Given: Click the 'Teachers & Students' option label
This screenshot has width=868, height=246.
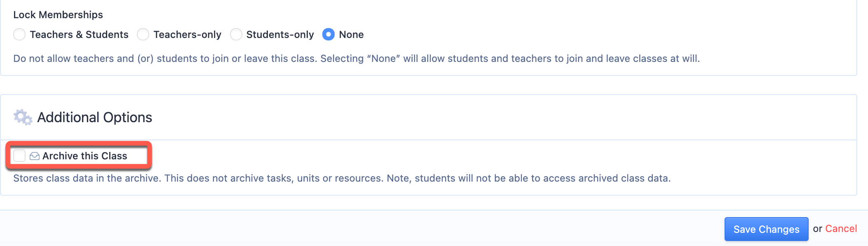Looking at the screenshot, I should pos(79,35).
